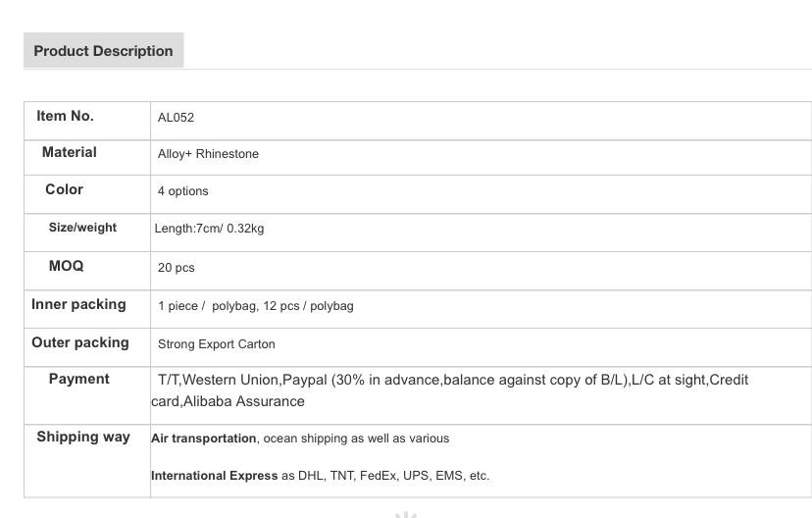
Task: Click the Alloy+ Rhinestone material value
Action: tap(208, 154)
